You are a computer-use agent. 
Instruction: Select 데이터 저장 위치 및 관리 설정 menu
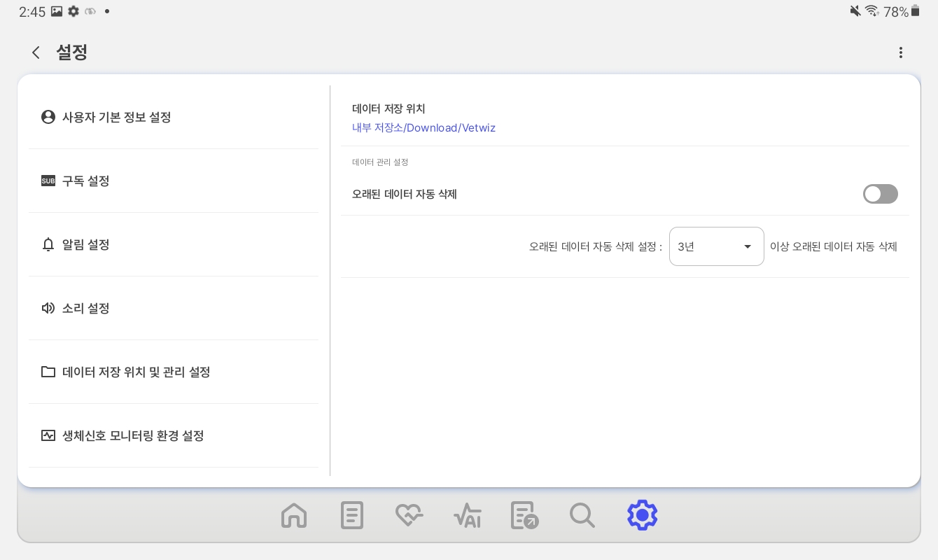click(x=174, y=372)
